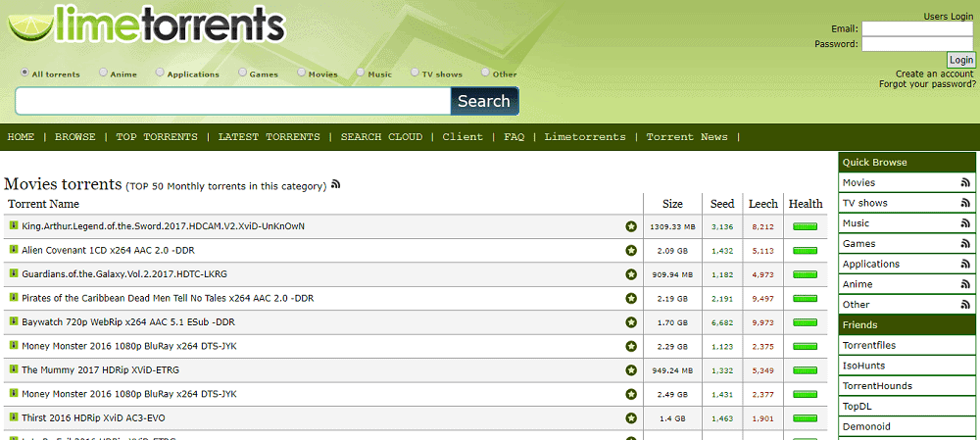Open the 'Forgot your password?' link
The image size is (980, 440).
point(925,84)
